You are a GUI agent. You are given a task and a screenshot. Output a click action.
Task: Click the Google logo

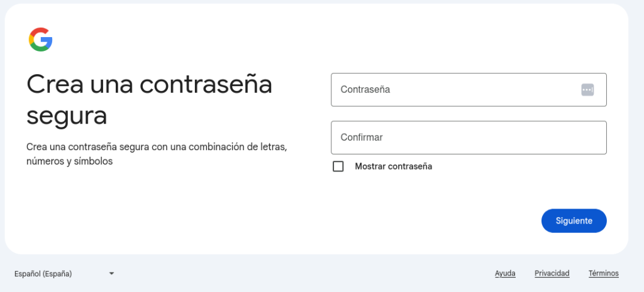click(40, 40)
